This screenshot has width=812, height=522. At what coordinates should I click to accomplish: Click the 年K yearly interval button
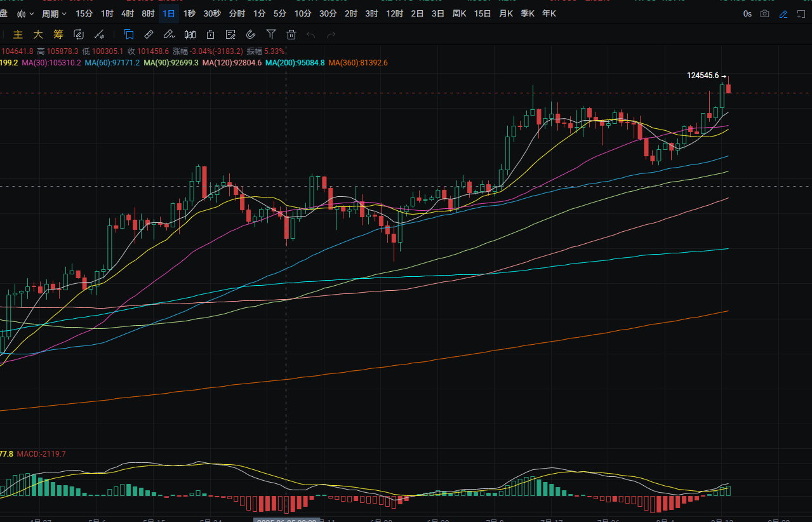point(549,13)
